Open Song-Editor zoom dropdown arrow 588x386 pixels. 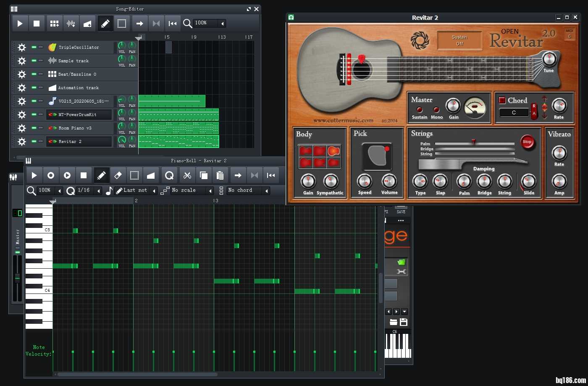pos(223,24)
